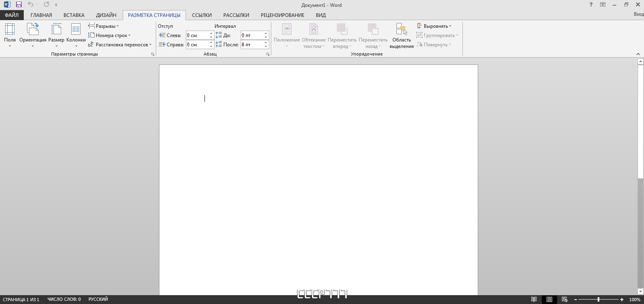The width and height of the screenshot is (644, 304).
Task: Click РУССКИЙ language in status bar
Action: coord(98,299)
